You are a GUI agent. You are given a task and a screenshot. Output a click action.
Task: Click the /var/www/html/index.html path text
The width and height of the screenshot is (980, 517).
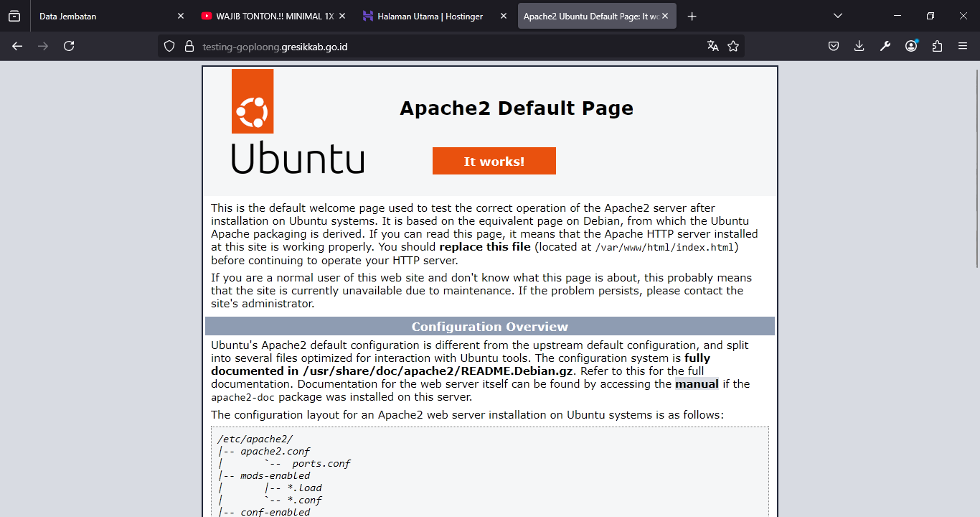[665, 247]
